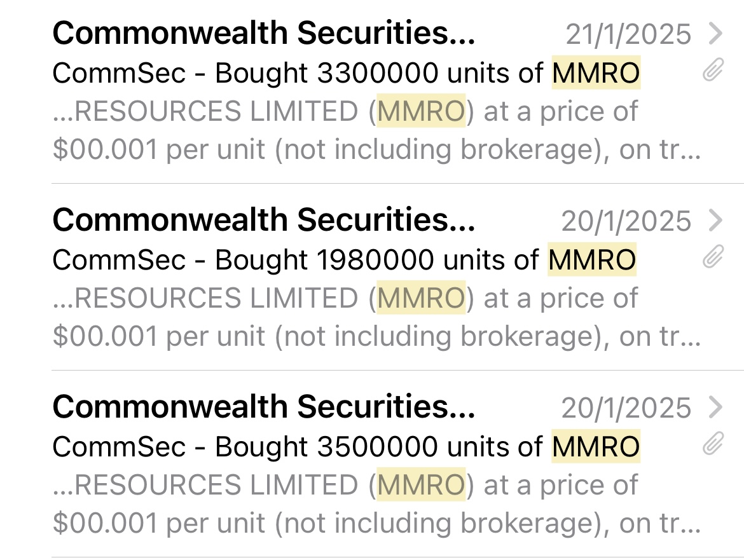
Task: Expand chevron next to 21/1/2025 date
Action: tap(715, 34)
